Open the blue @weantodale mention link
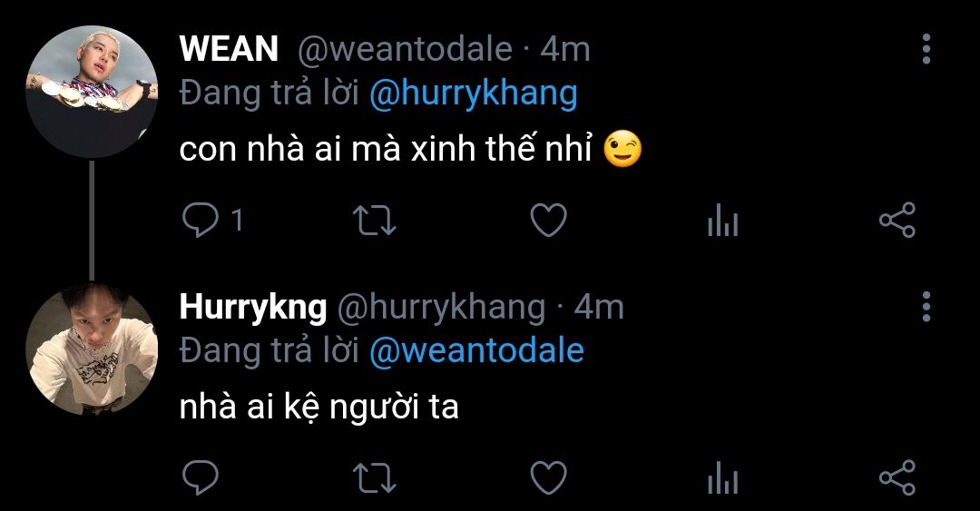Screen dimensions: 980x511 tap(477, 350)
